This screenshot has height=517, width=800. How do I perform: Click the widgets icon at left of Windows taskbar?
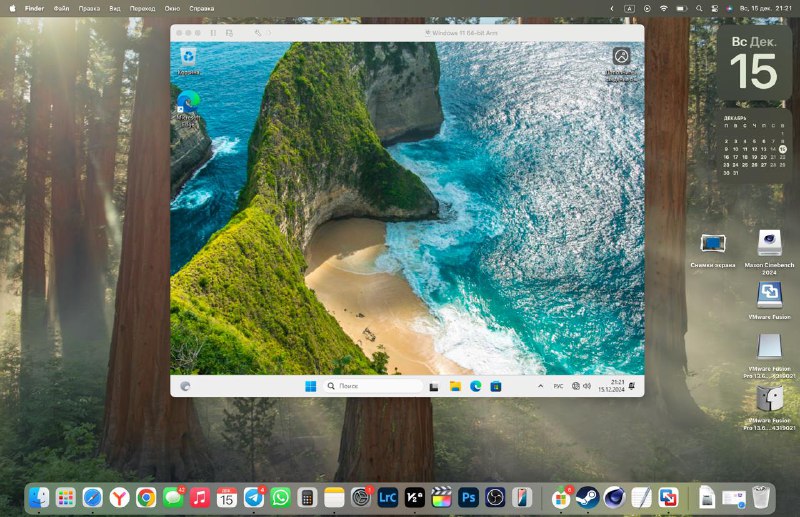(x=185, y=386)
